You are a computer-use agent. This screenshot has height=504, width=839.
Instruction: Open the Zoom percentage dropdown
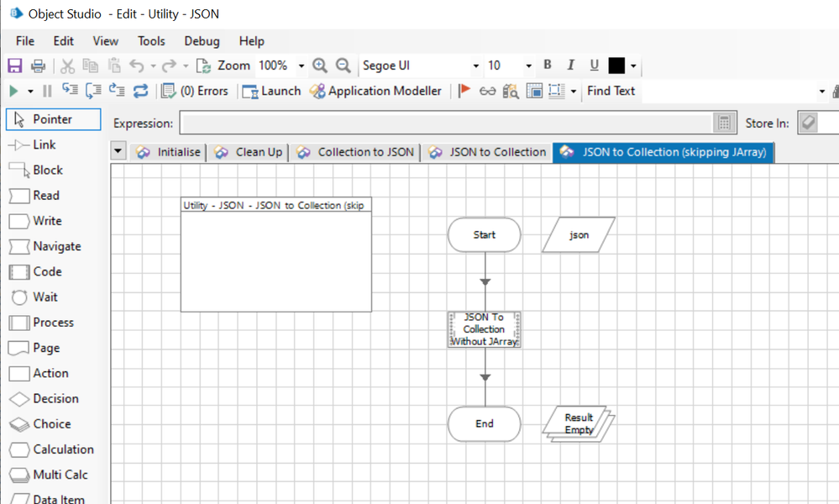[x=302, y=66]
